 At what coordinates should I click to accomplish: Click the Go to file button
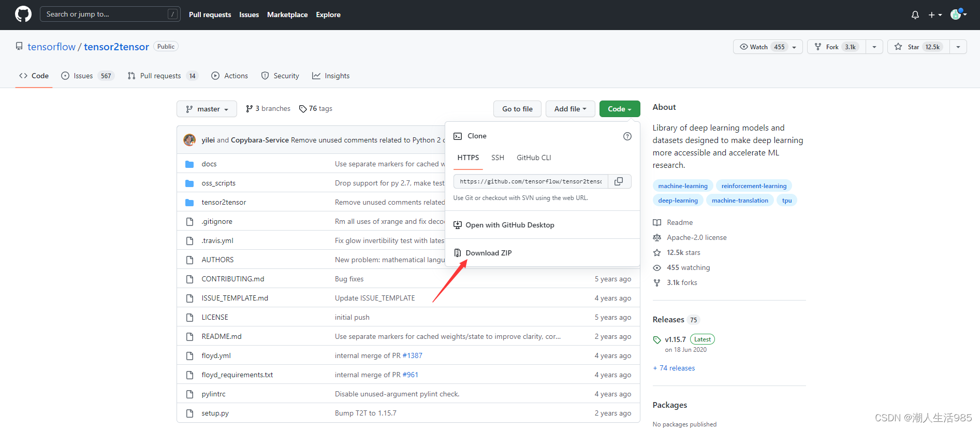[517, 109]
